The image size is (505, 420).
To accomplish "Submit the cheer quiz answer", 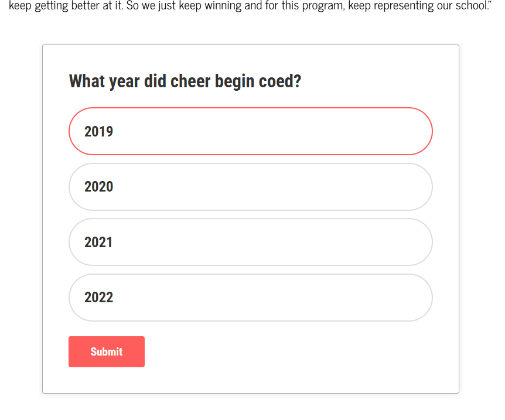I will tap(107, 351).
